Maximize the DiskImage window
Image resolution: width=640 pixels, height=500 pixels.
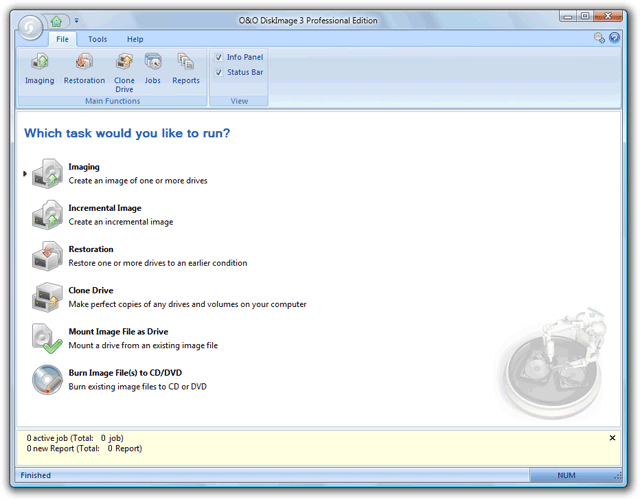click(585, 16)
